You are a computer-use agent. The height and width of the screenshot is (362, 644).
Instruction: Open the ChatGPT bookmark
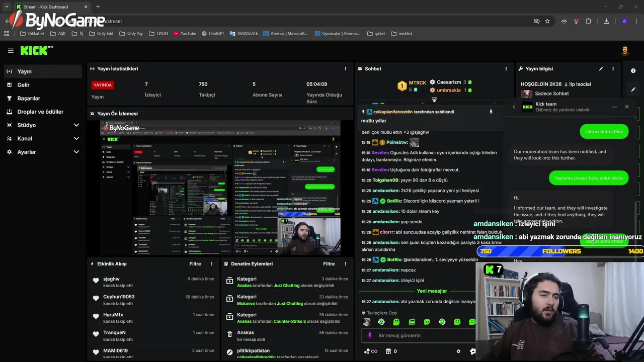pos(213,34)
